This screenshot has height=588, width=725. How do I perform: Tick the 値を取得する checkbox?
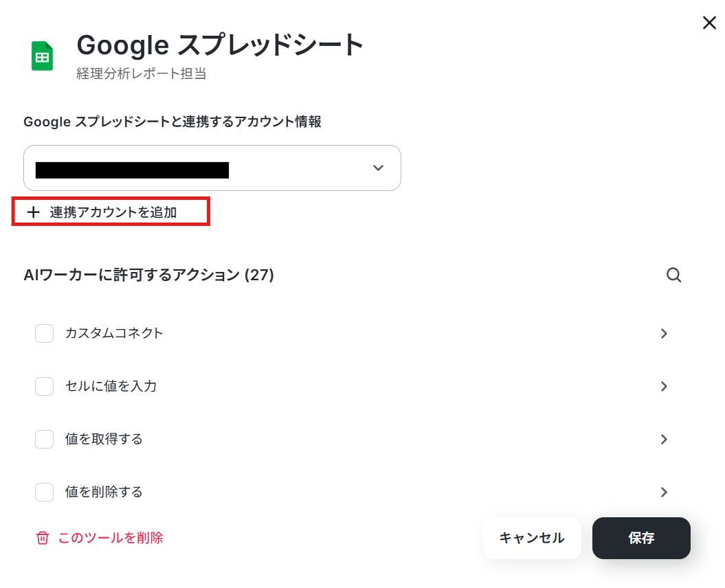point(45,439)
